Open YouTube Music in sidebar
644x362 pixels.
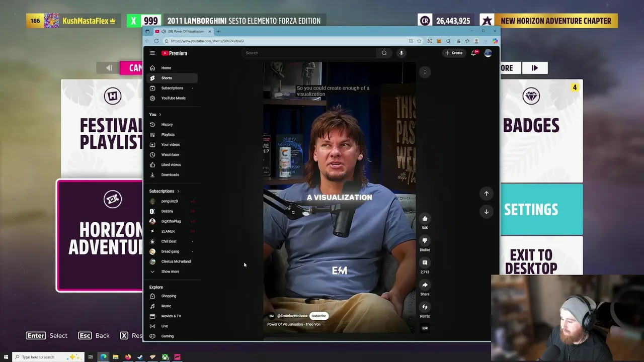(x=172, y=98)
